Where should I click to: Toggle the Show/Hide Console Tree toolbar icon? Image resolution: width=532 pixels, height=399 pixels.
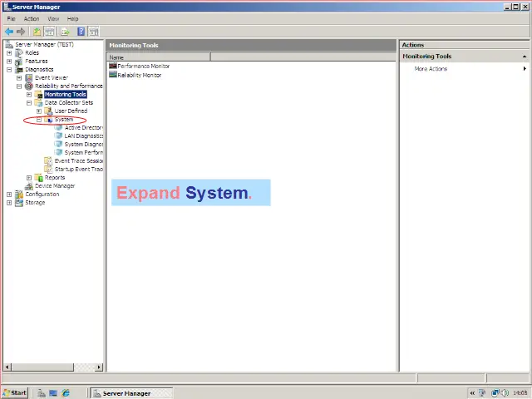point(50,32)
